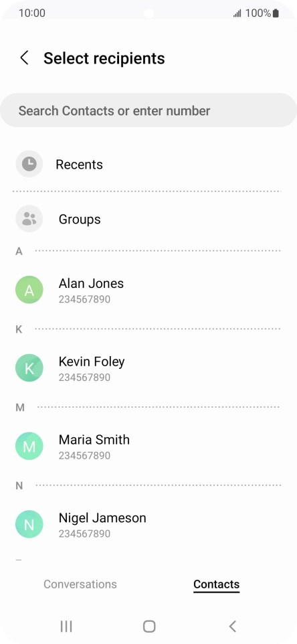The width and height of the screenshot is (297, 644).
Task: Tap the system back navigation button
Action: pyautogui.click(x=232, y=626)
